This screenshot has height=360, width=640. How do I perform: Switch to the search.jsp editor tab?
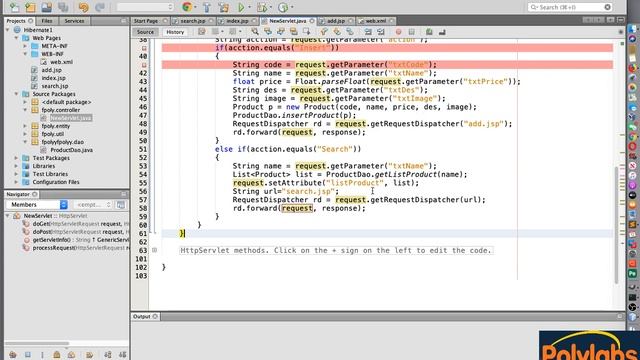[x=192, y=21]
